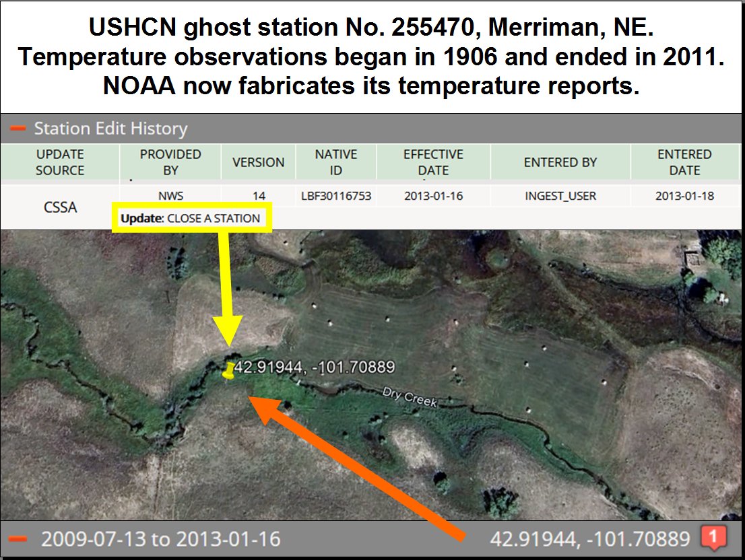The image size is (745, 560).
Task: Collapse the Station Edit History section
Action: point(20,129)
